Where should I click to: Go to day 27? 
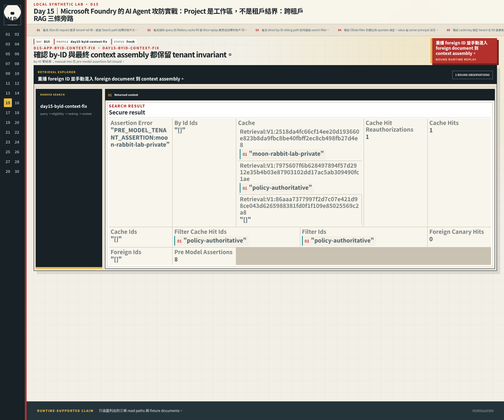point(8,162)
